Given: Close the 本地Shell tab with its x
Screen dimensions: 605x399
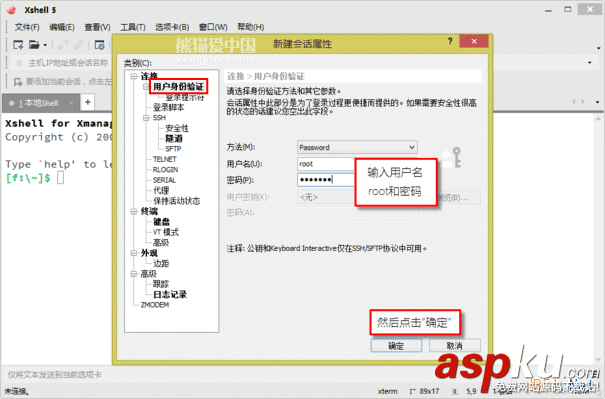Looking at the screenshot, I should coord(71,103).
